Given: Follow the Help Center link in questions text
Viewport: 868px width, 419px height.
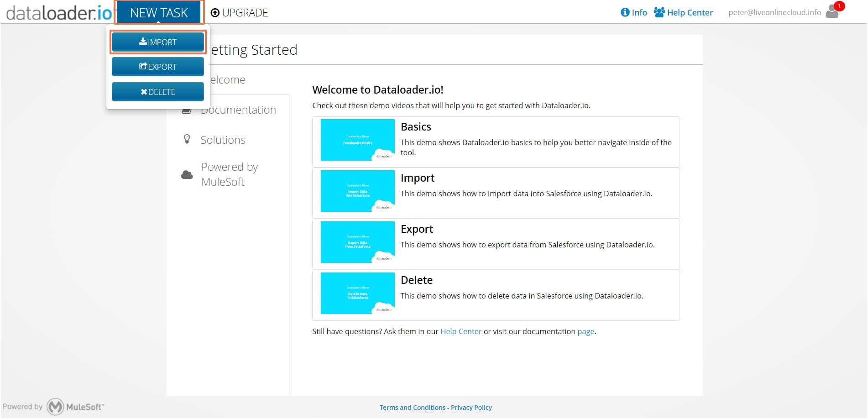Looking at the screenshot, I should (x=461, y=331).
